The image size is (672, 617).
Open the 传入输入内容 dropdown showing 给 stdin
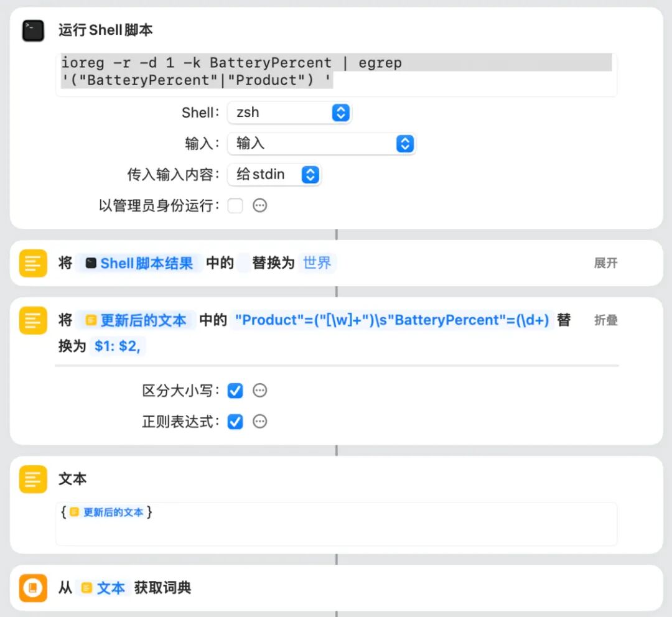[x=274, y=175]
